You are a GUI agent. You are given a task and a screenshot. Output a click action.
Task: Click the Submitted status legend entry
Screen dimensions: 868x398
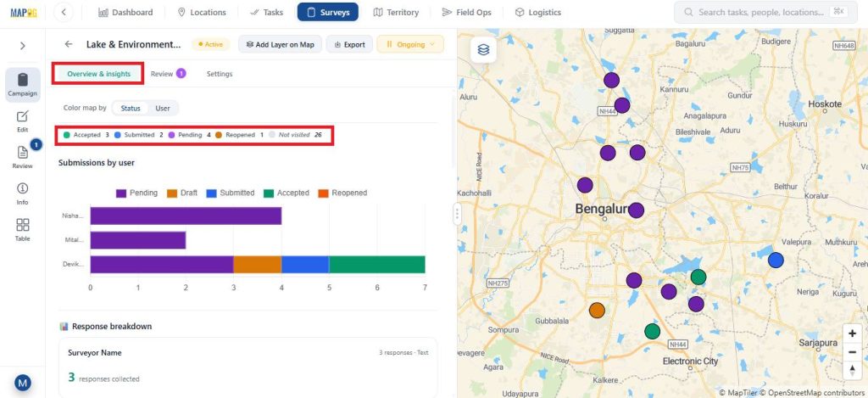pos(138,135)
